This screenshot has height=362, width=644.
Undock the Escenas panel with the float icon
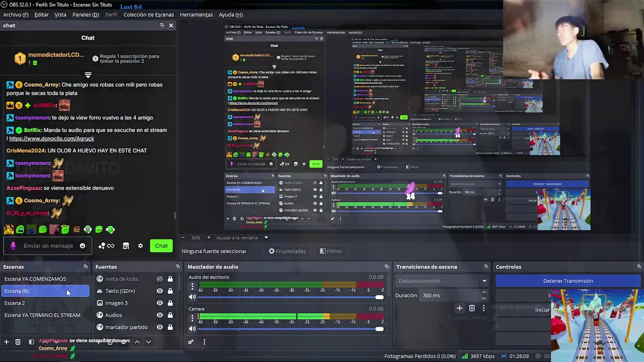pos(86,267)
